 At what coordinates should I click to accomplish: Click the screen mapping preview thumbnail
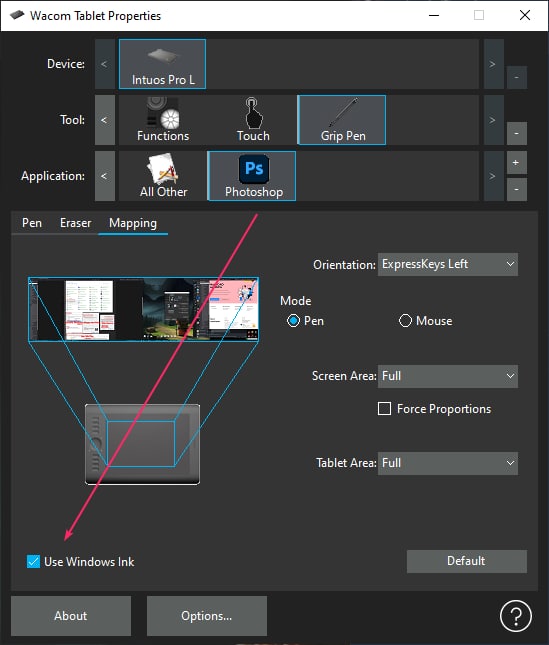point(144,309)
